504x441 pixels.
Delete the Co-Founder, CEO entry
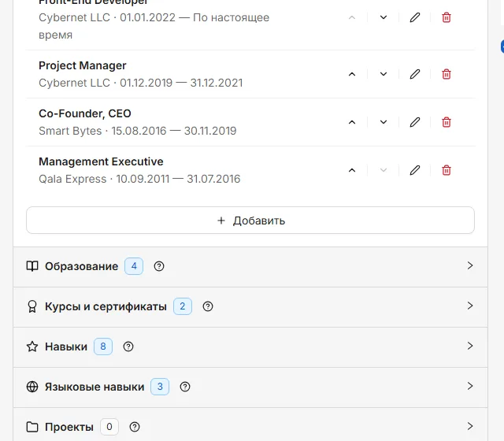pos(447,122)
